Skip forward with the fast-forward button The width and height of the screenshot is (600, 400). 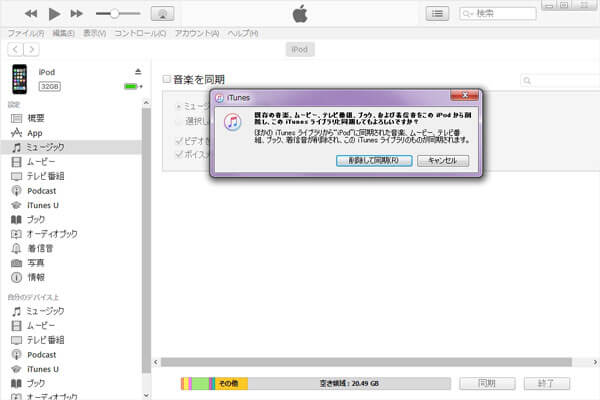(77, 14)
